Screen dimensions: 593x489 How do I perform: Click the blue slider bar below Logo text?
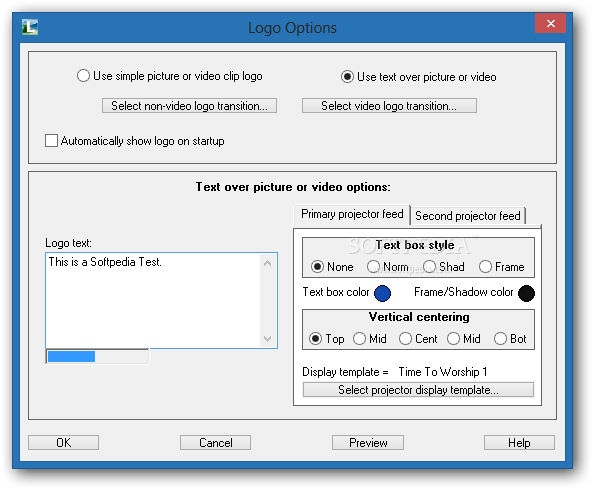coord(71,356)
